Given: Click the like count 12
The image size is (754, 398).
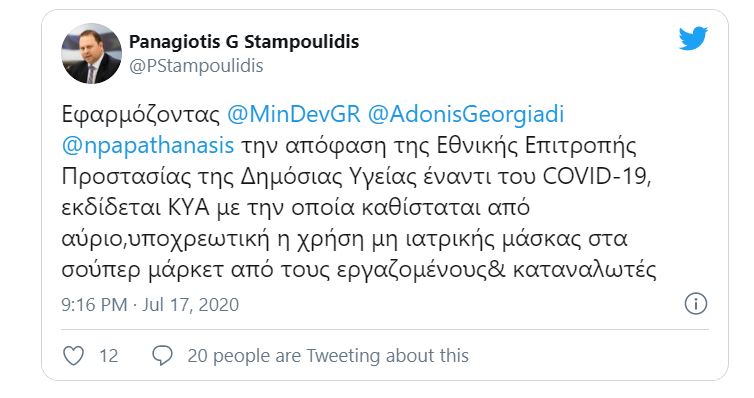Looking at the screenshot, I should [109, 356].
